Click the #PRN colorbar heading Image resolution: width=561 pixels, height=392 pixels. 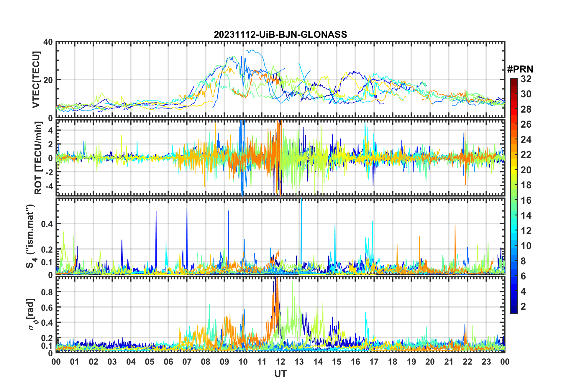click(x=520, y=69)
